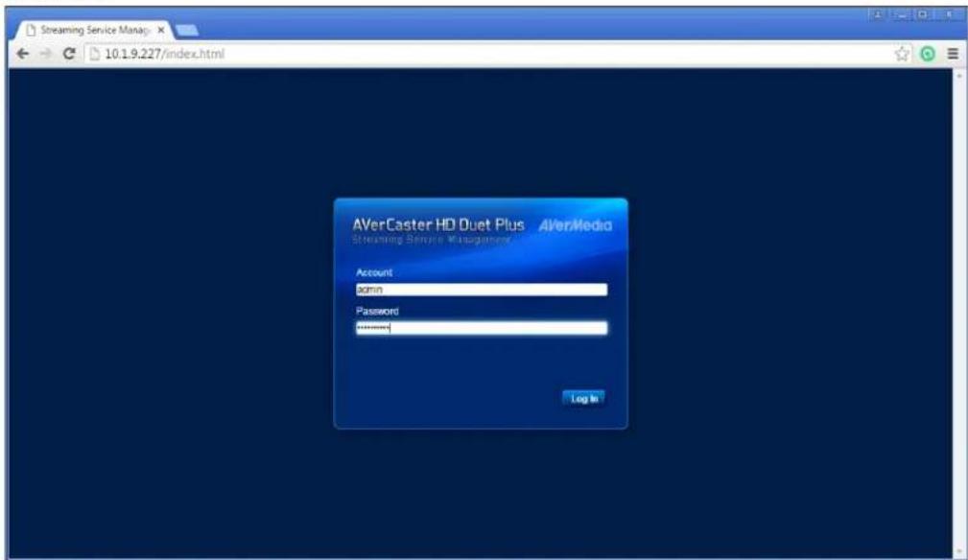
Task: Click the Log In button
Action: click(x=583, y=398)
